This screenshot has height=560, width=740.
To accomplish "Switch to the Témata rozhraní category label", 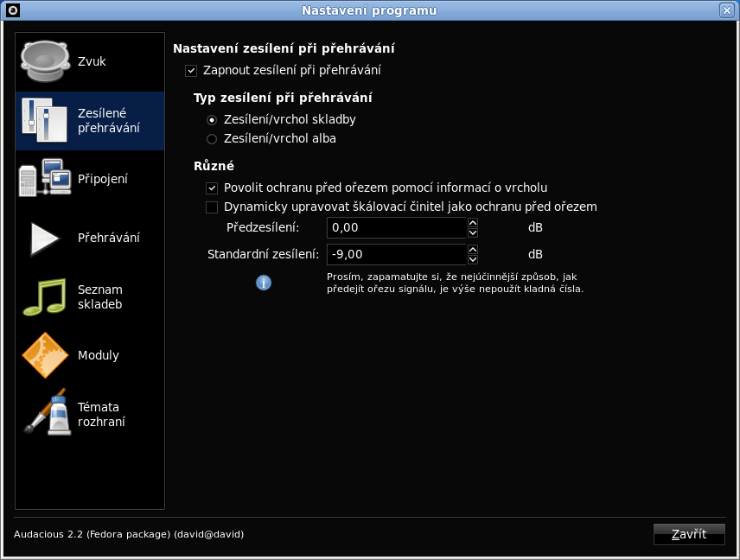I will [101, 414].
